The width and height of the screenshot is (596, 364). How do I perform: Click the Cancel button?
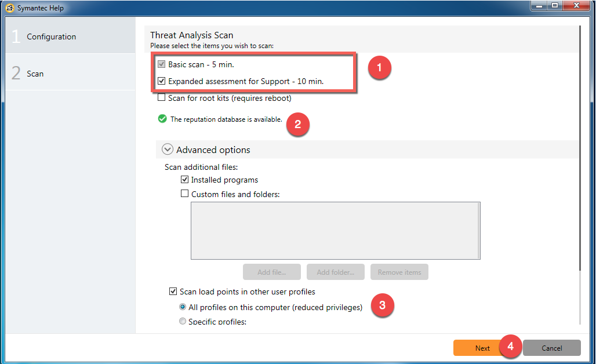click(x=551, y=348)
